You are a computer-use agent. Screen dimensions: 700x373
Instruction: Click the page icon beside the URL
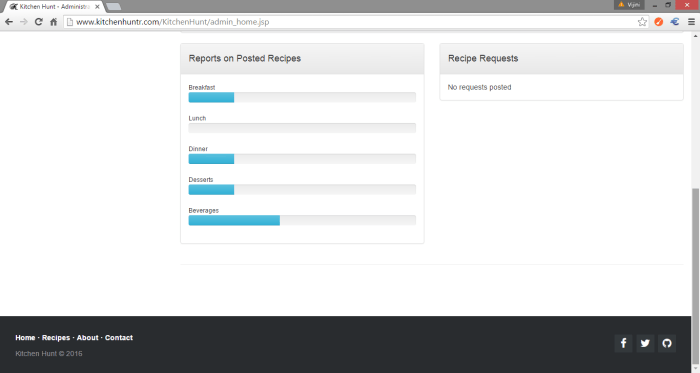[70, 22]
